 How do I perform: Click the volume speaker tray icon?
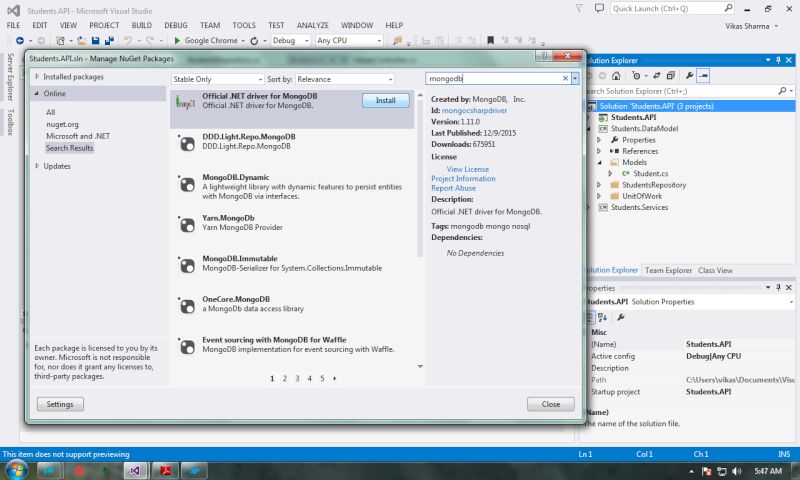(x=737, y=471)
